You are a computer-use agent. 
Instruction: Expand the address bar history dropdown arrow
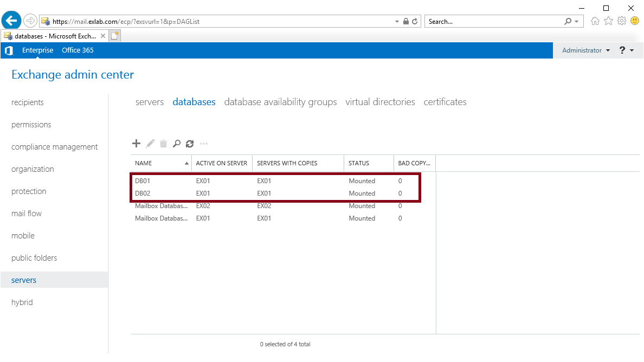[397, 22]
